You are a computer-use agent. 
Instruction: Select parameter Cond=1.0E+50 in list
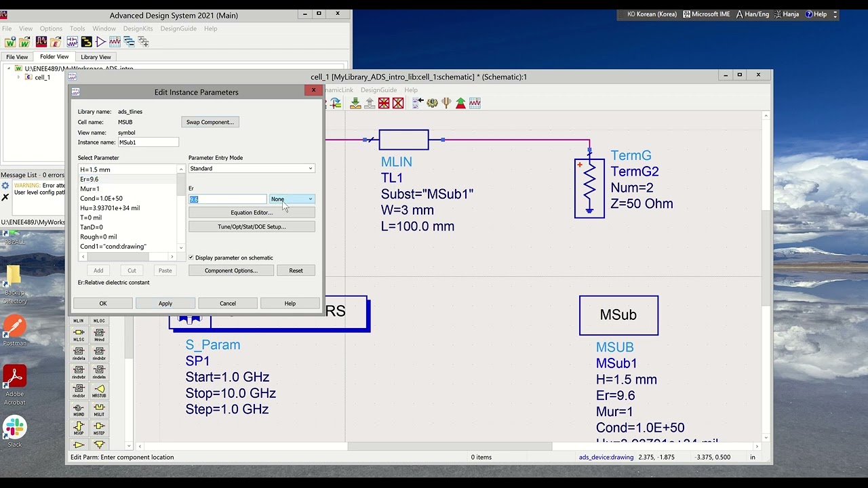click(x=127, y=199)
